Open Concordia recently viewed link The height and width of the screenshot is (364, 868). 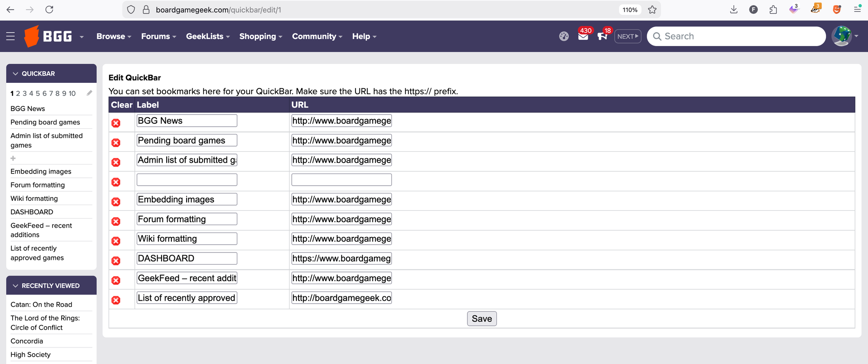[26, 341]
